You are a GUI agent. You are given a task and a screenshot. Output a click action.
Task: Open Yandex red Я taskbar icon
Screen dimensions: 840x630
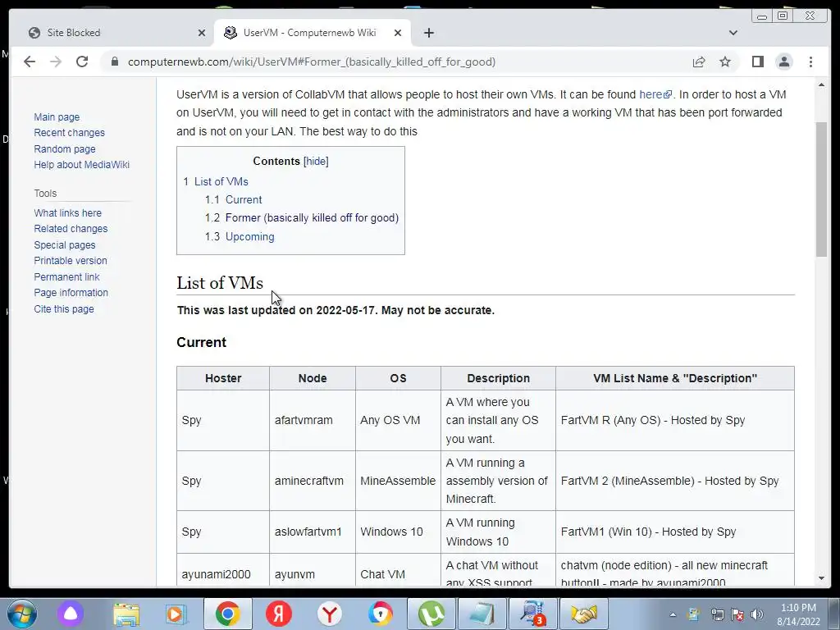tap(279, 614)
